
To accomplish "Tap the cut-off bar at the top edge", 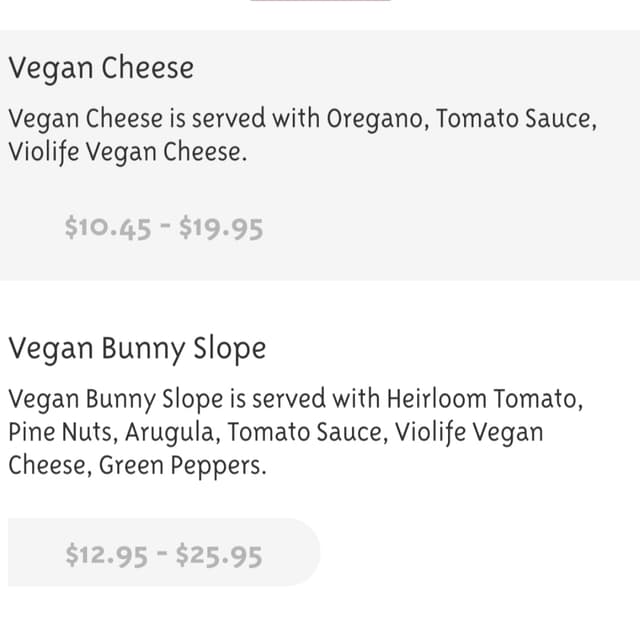I will (x=320, y=0).
